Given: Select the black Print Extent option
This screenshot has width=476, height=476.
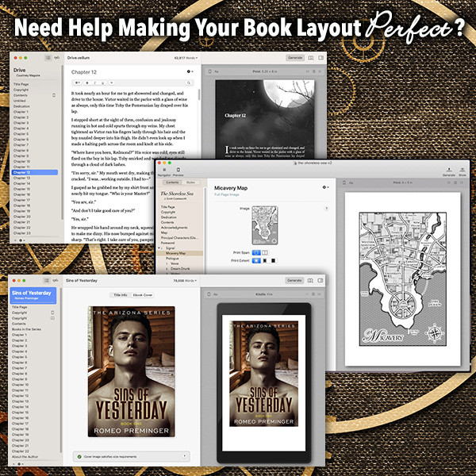Looking at the screenshot, I should pos(274,259).
